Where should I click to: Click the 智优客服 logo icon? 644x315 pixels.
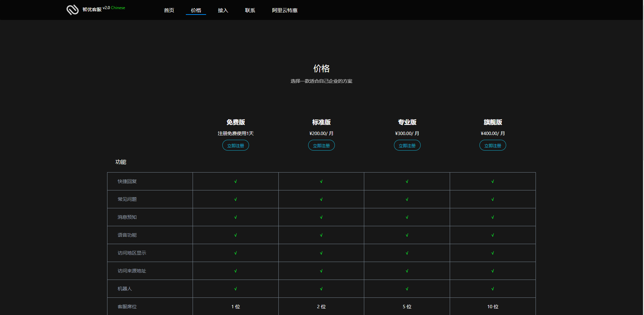pyautogui.click(x=72, y=10)
